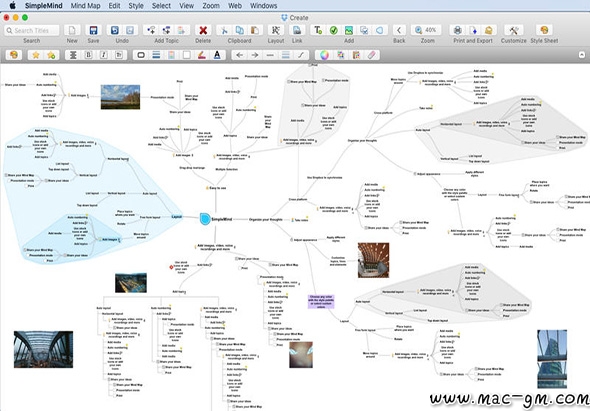Click the yellow star icon in style bar
The width and height of the screenshot is (590, 411).
click(36, 55)
